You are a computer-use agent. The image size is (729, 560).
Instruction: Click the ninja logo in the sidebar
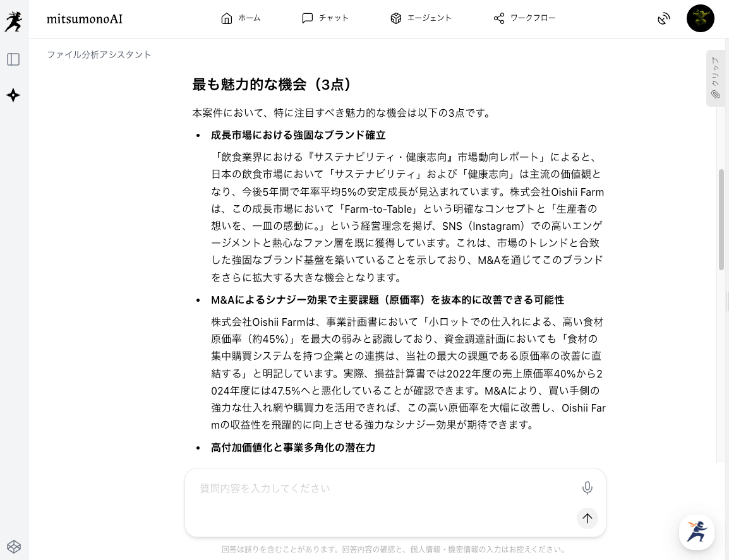(x=13, y=21)
